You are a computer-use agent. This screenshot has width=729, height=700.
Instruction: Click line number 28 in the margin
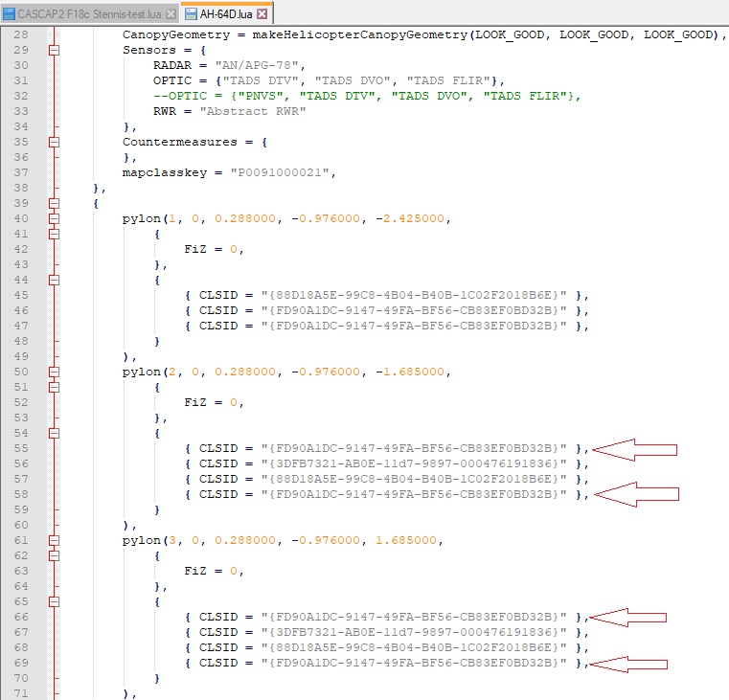coord(21,34)
